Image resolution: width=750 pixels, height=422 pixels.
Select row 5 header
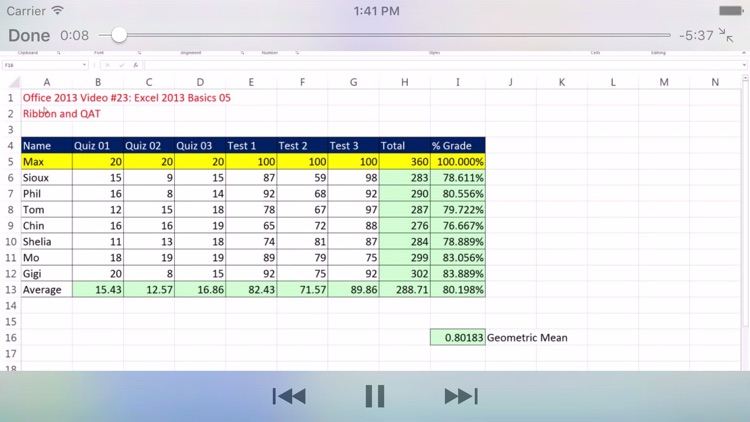pos(11,162)
